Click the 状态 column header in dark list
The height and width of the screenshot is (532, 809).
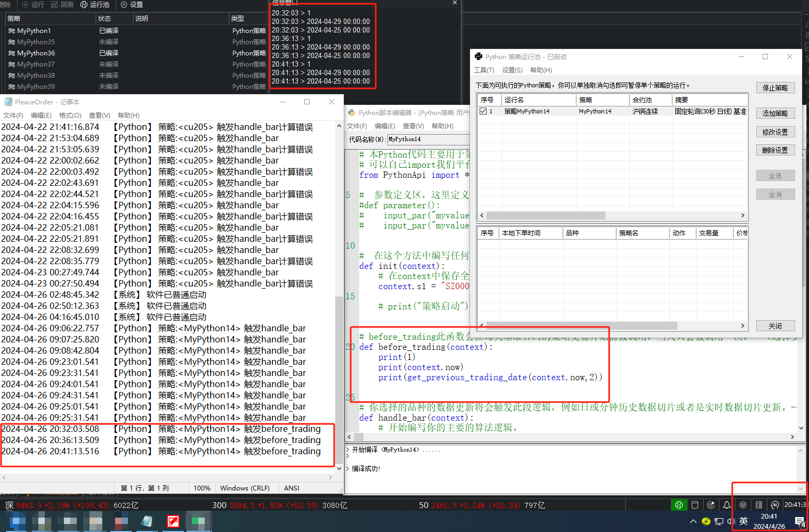114,19
